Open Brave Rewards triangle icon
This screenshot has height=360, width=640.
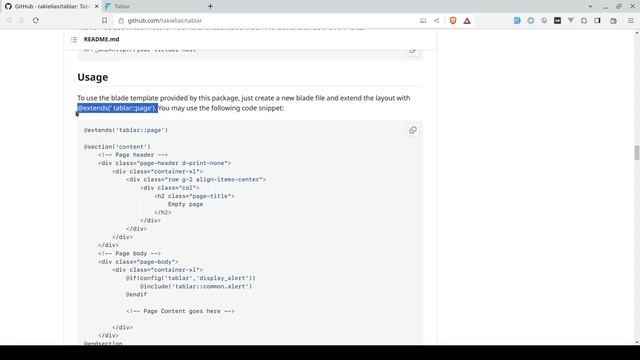467,20
